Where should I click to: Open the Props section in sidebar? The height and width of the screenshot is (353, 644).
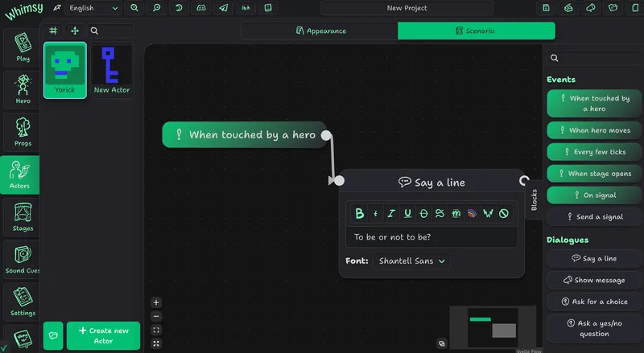[23, 132]
